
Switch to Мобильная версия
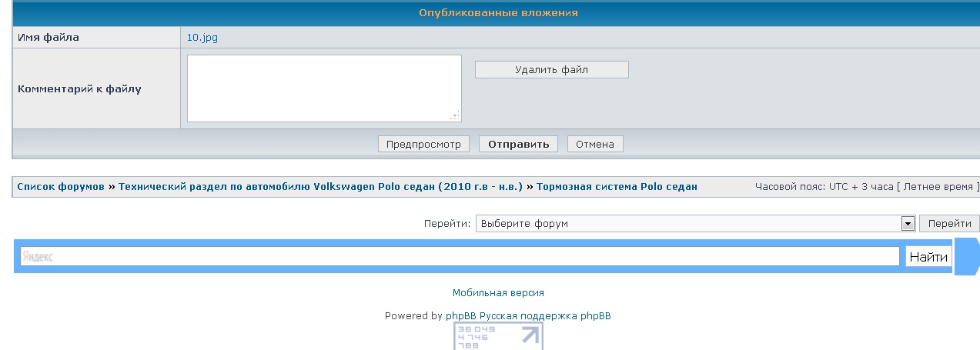(498, 293)
